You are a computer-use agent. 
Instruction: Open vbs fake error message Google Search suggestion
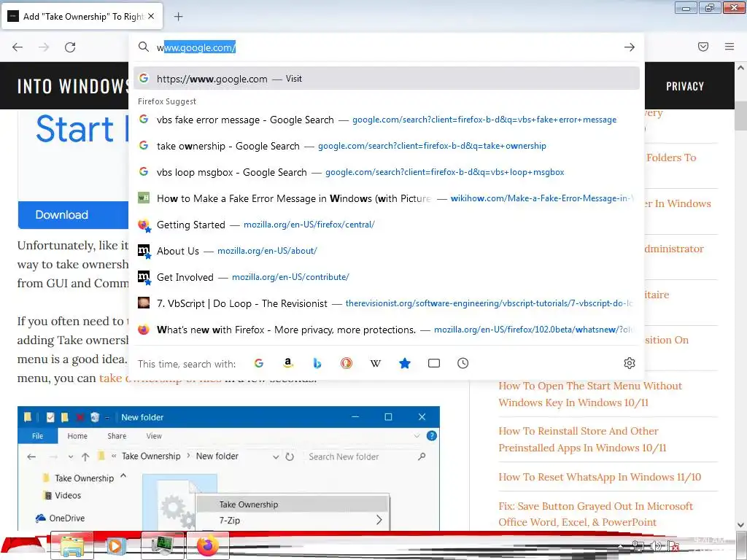[387, 120]
